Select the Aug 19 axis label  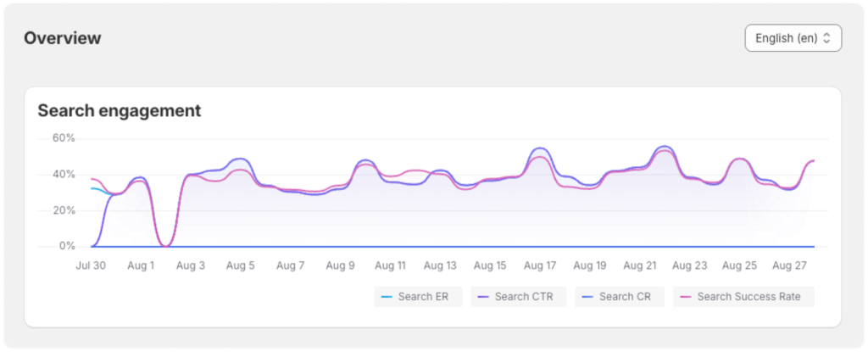(x=590, y=266)
